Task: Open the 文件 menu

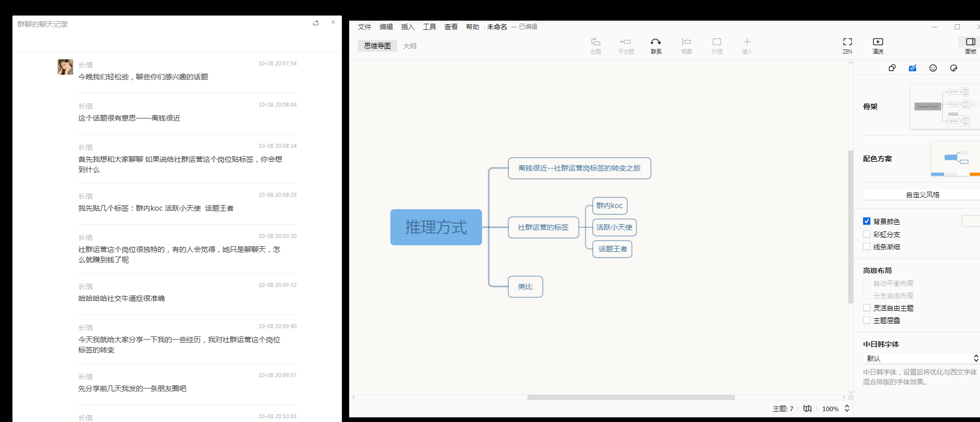Action: pos(365,27)
